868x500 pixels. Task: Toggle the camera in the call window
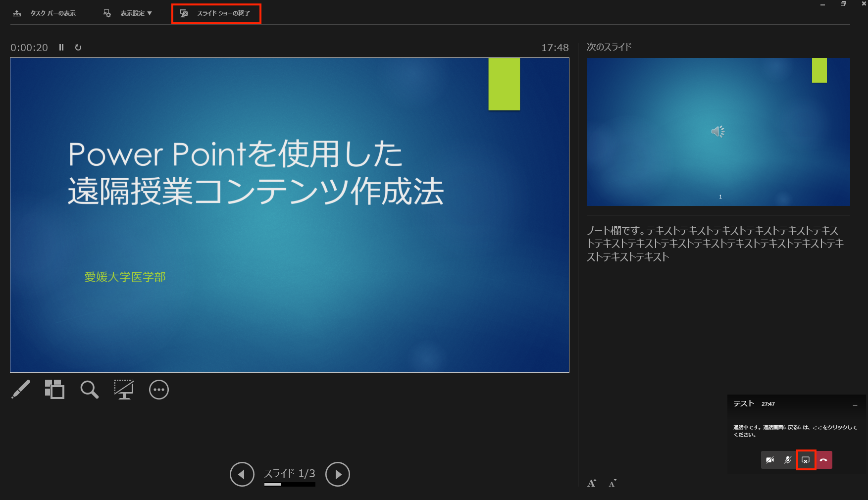(770, 460)
